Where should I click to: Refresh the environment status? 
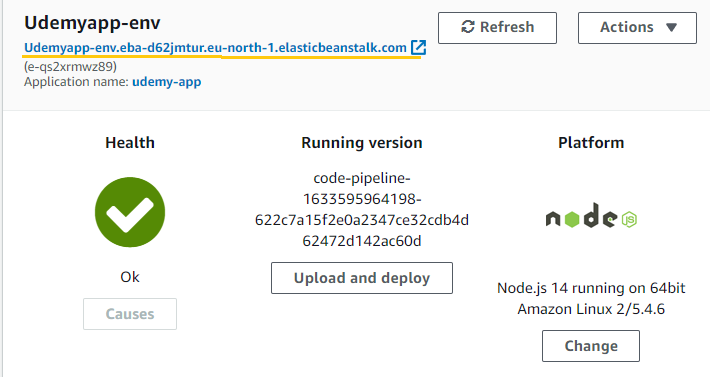(x=497, y=28)
